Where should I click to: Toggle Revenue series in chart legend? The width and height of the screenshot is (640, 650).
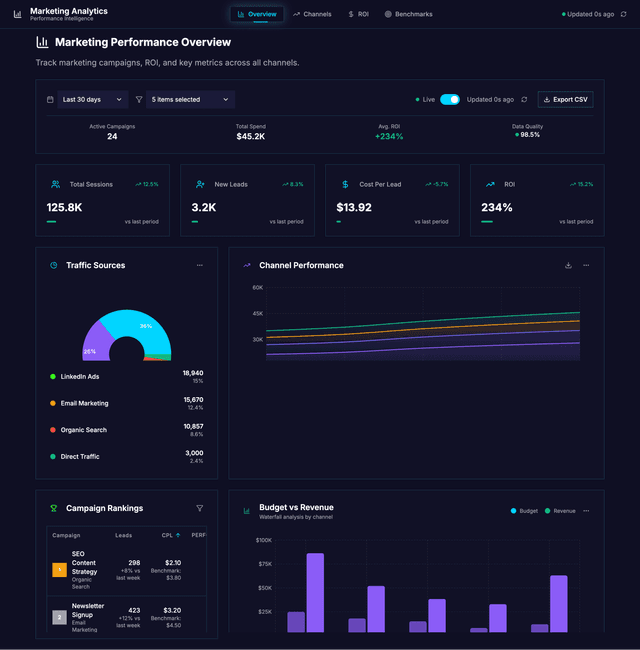coord(560,511)
